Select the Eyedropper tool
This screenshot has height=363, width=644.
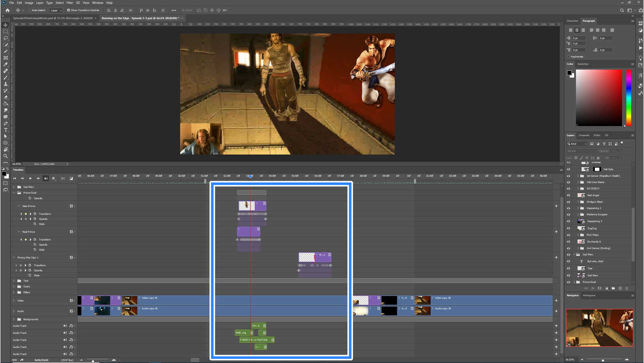click(x=6, y=64)
